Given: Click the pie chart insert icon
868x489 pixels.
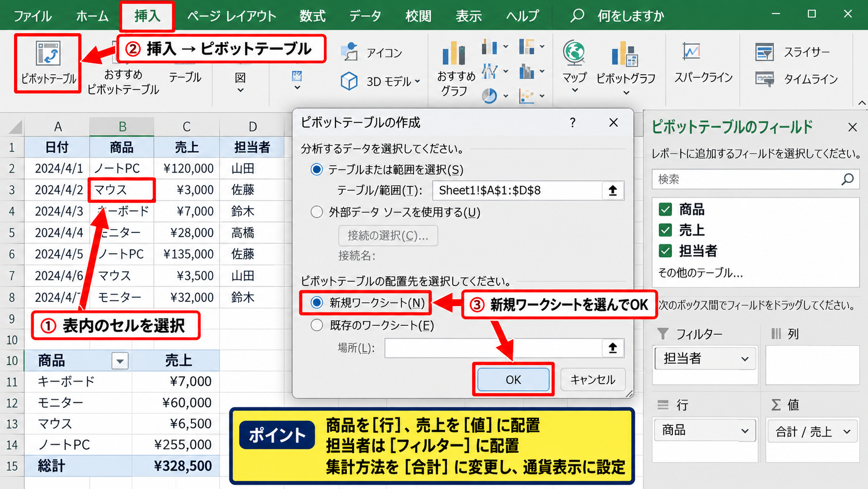Looking at the screenshot, I should [489, 96].
